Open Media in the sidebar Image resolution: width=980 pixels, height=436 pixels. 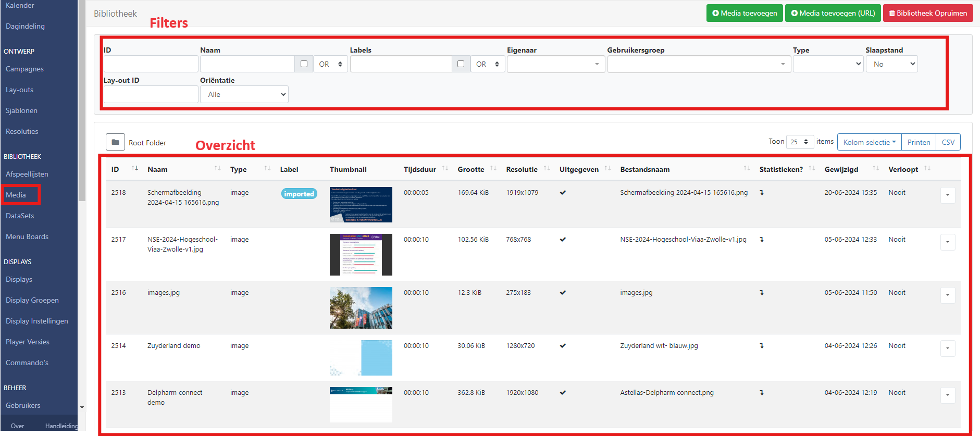click(16, 195)
